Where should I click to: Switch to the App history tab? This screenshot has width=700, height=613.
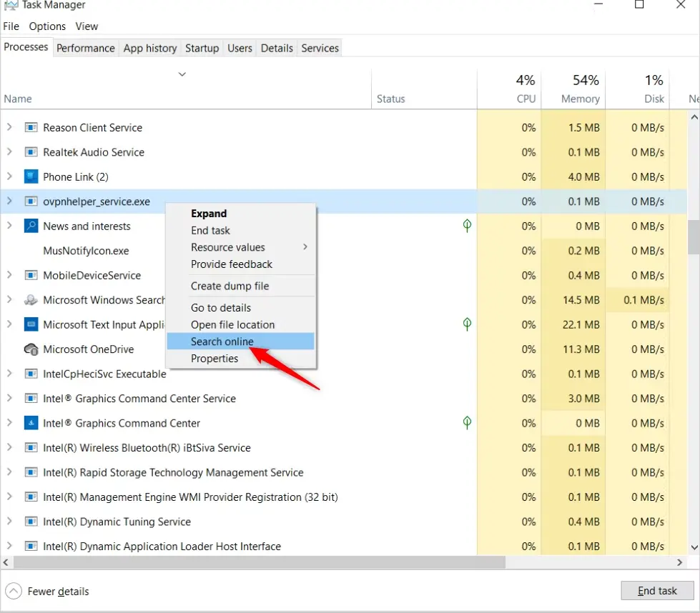[x=150, y=48]
